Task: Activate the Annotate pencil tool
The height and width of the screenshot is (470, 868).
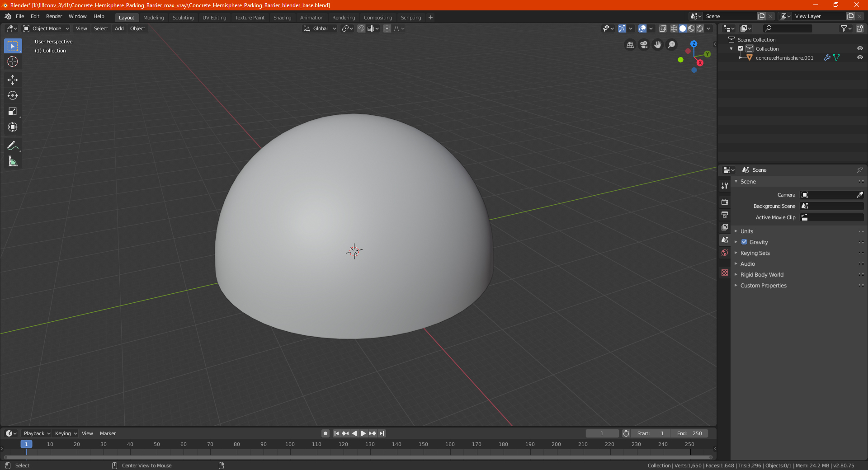Action: (13, 146)
